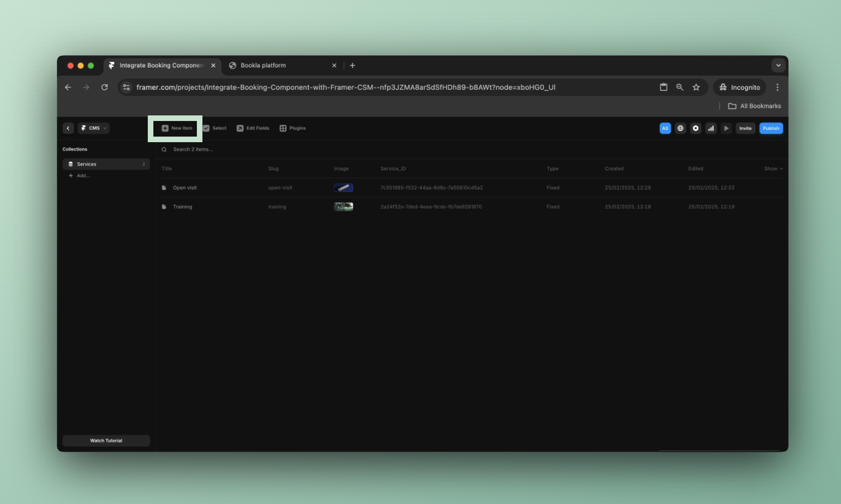Activate the Select checkbox tool
841x504 pixels.
(215, 128)
